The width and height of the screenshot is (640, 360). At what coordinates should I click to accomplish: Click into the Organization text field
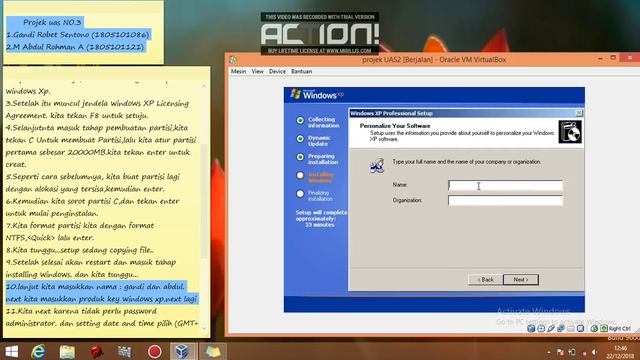pos(505,200)
